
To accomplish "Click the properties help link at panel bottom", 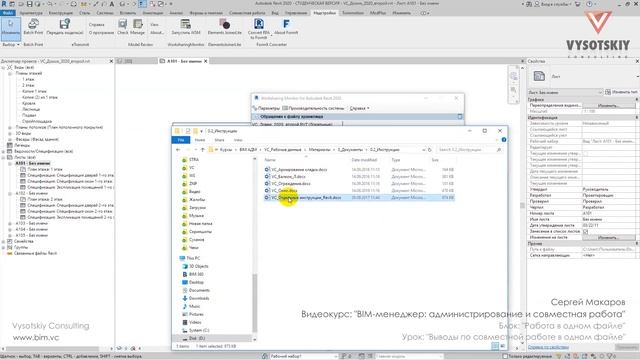I will (x=548, y=347).
